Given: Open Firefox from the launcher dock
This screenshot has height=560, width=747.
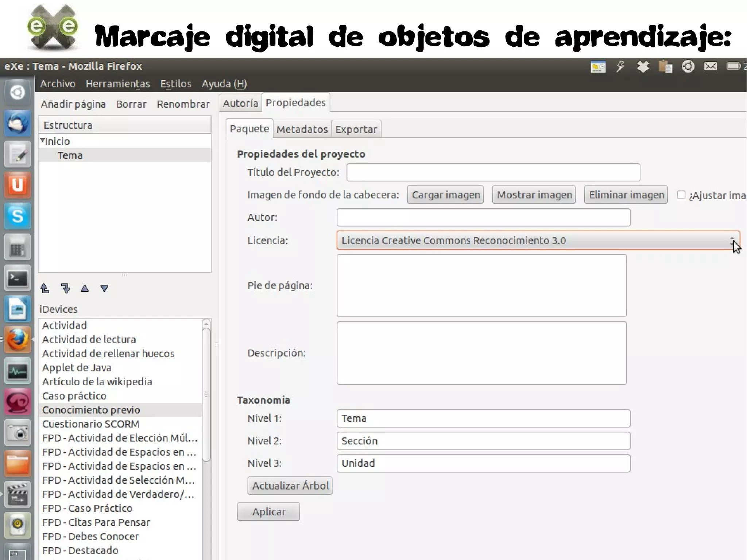Looking at the screenshot, I should (17, 340).
